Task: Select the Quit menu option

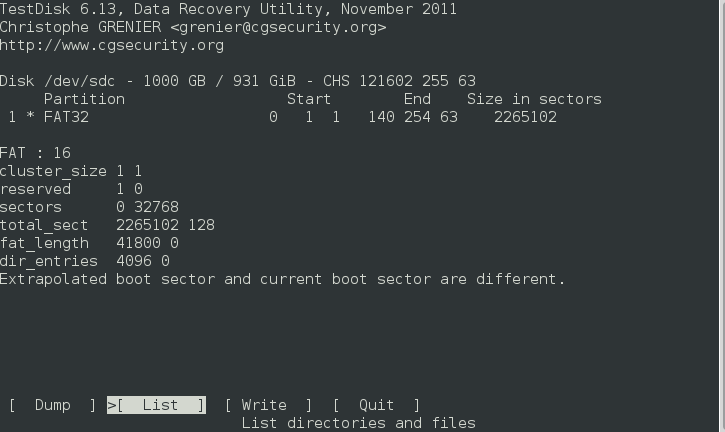Action: pyautogui.click(x=376, y=405)
